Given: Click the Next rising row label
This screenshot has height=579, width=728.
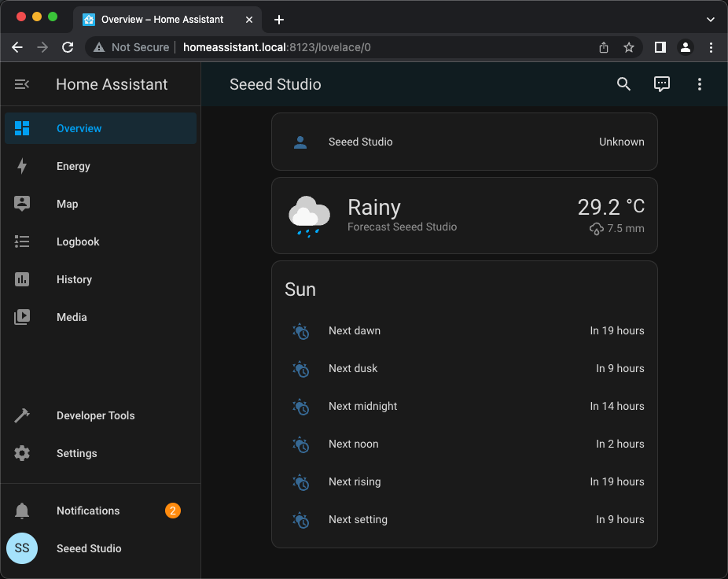Looking at the screenshot, I should (x=355, y=482).
